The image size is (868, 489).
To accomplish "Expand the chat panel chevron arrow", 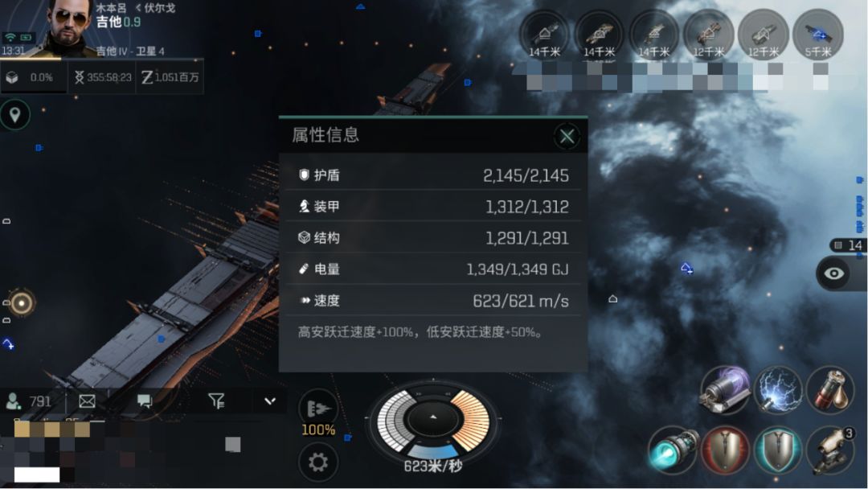I will [269, 401].
